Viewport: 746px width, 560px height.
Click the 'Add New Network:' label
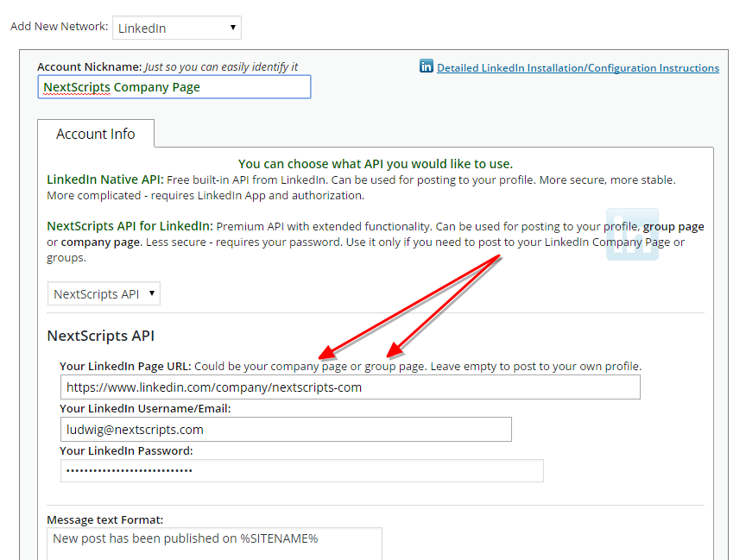[x=60, y=27]
